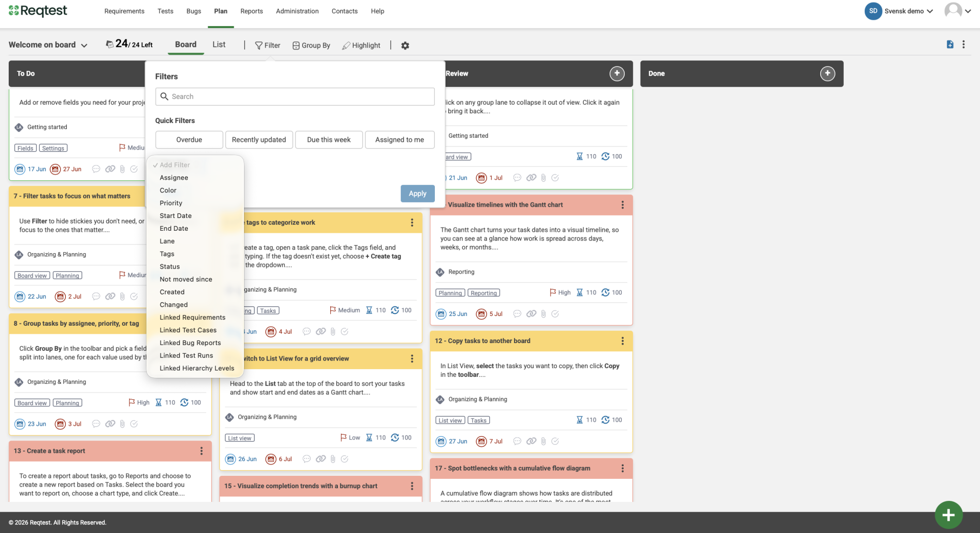Toggle the Assigned to me quick filter

click(x=400, y=140)
